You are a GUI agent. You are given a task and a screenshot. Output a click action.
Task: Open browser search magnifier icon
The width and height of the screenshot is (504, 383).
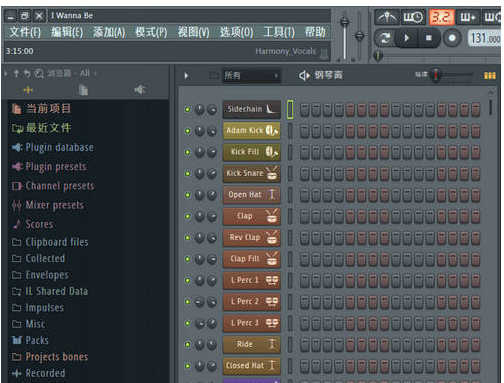click(39, 73)
